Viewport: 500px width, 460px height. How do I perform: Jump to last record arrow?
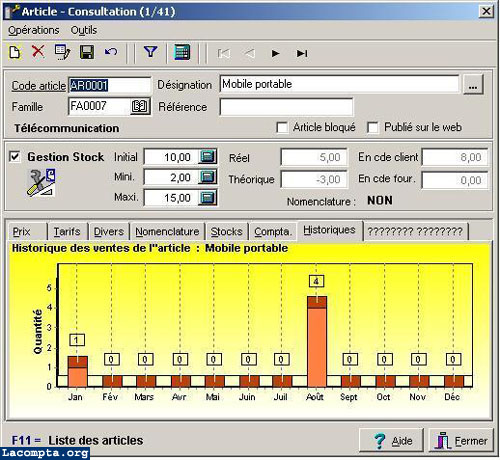(302, 53)
